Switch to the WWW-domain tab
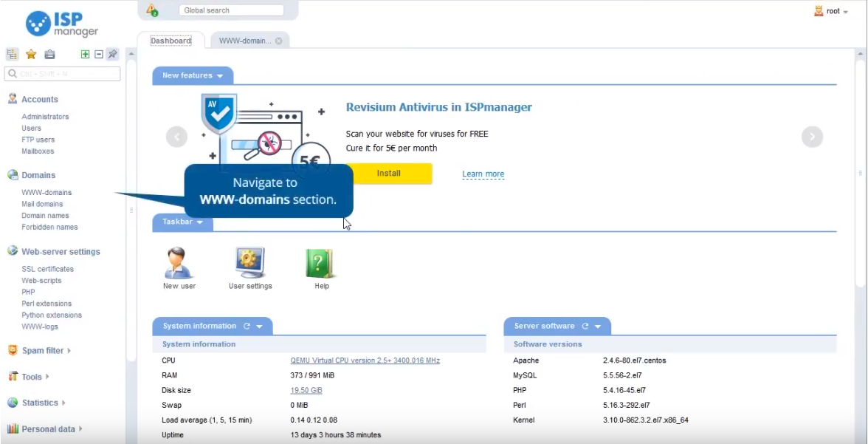Image resolution: width=868 pixels, height=444 pixels. click(245, 41)
